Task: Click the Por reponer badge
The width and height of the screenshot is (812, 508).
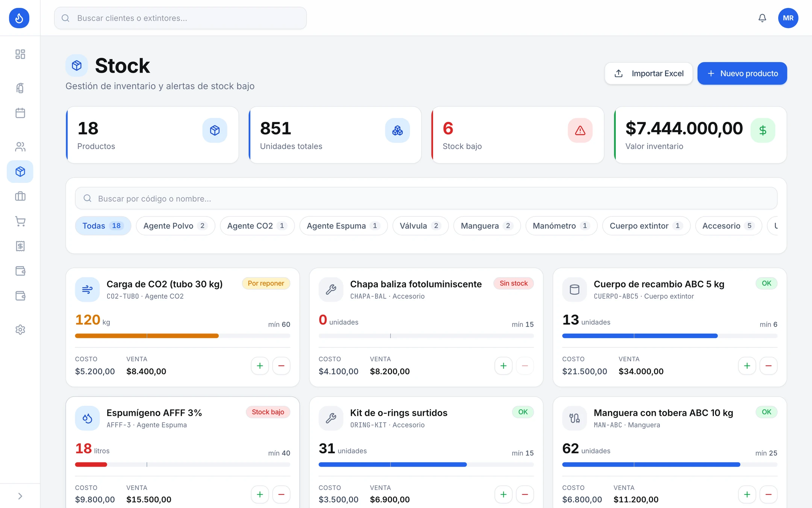Action: pyautogui.click(x=266, y=283)
